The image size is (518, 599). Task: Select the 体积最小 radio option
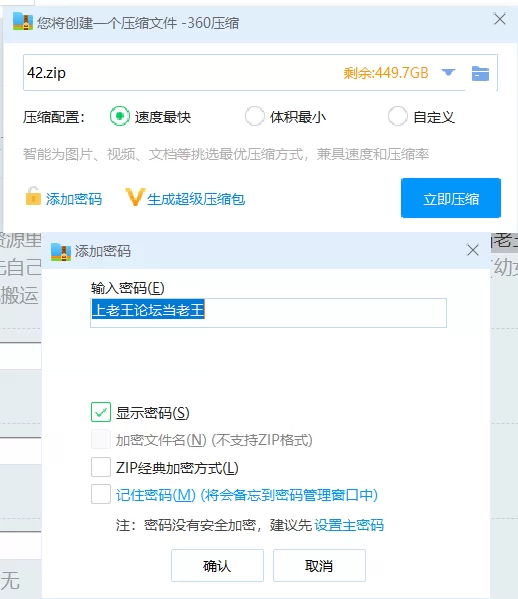click(x=254, y=116)
